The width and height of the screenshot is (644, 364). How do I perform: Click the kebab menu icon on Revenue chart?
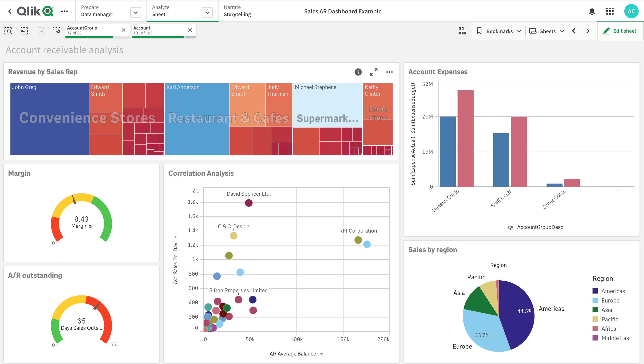(389, 72)
